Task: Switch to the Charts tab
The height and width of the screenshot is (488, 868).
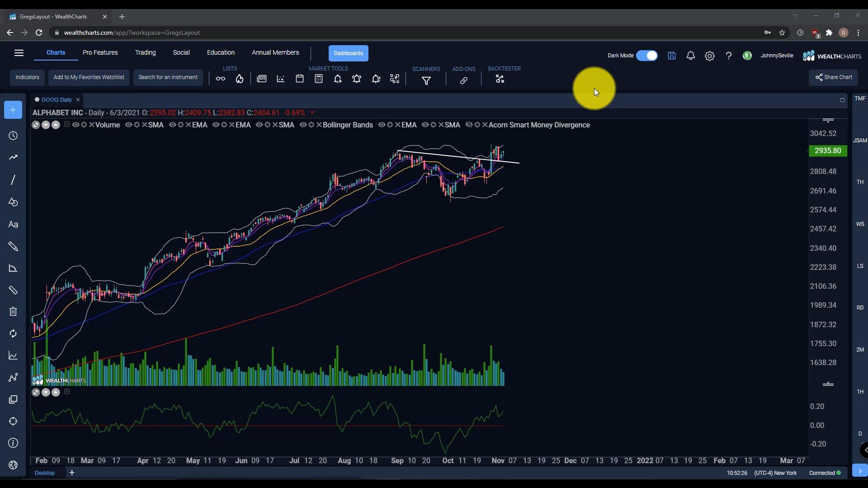Action: (x=56, y=52)
